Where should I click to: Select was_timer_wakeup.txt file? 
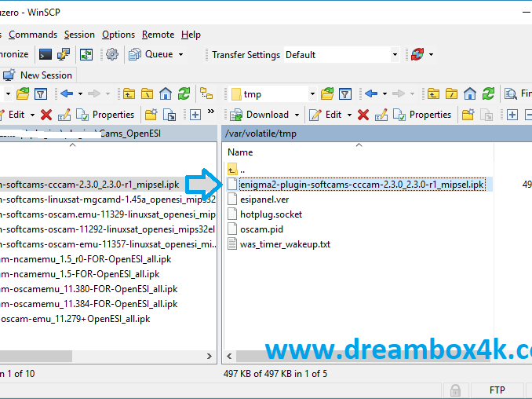point(285,244)
